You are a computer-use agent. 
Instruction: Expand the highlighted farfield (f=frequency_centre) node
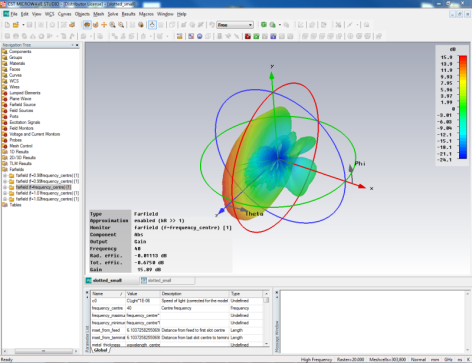click(5, 187)
